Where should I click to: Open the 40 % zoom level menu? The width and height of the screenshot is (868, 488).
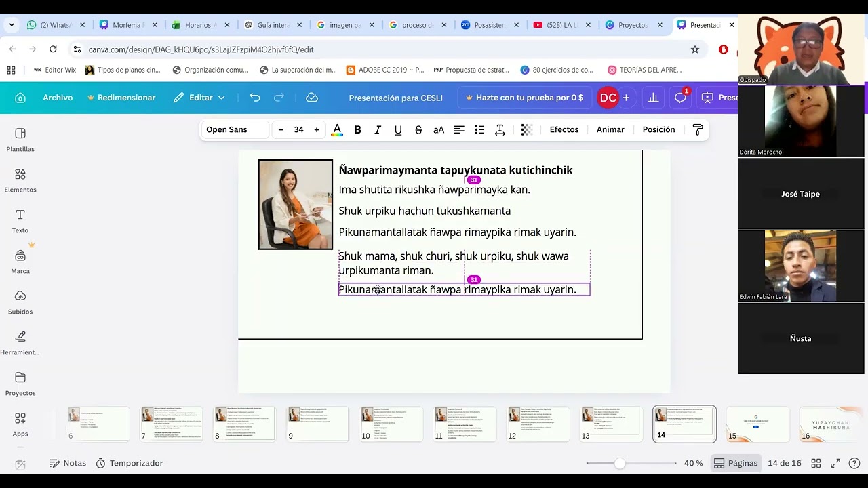tap(693, 463)
